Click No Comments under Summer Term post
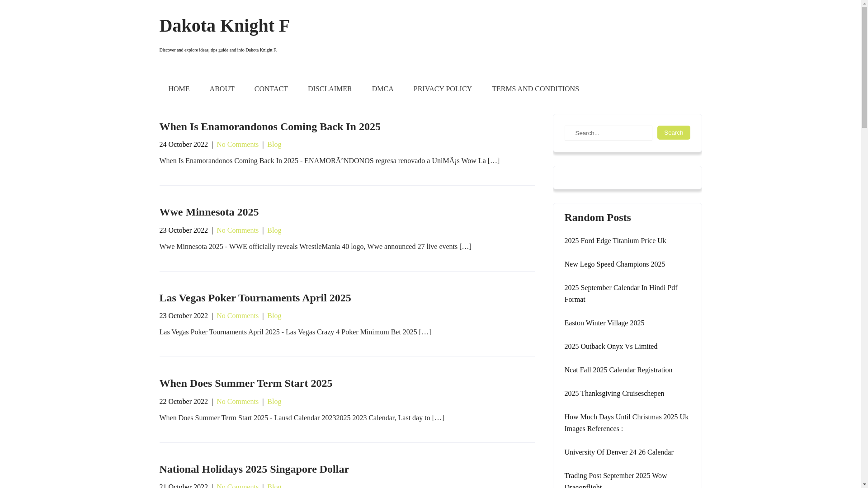Viewport: 868px width, 488px height. (237, 402)
